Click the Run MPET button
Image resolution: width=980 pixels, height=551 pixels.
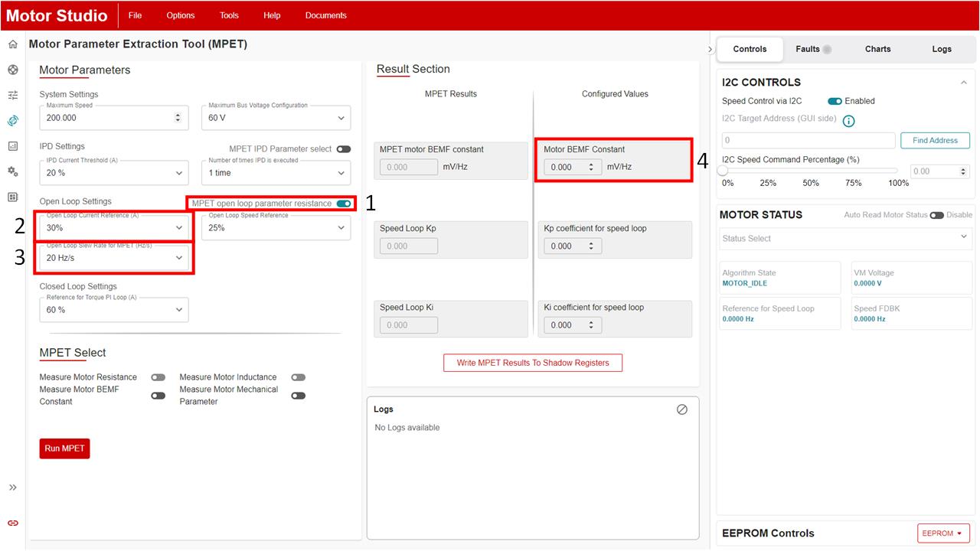click(x=64, y=448)
